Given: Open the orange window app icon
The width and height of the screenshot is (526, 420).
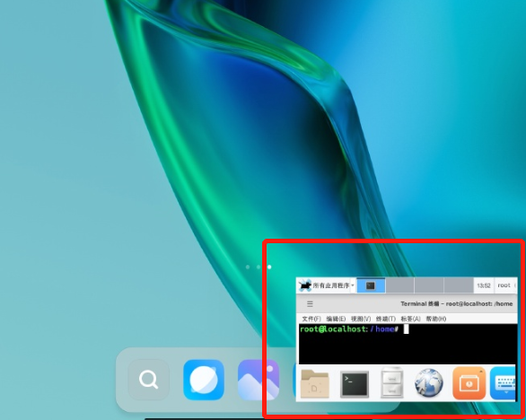Looking at the screenshot, I should (469, 383).
